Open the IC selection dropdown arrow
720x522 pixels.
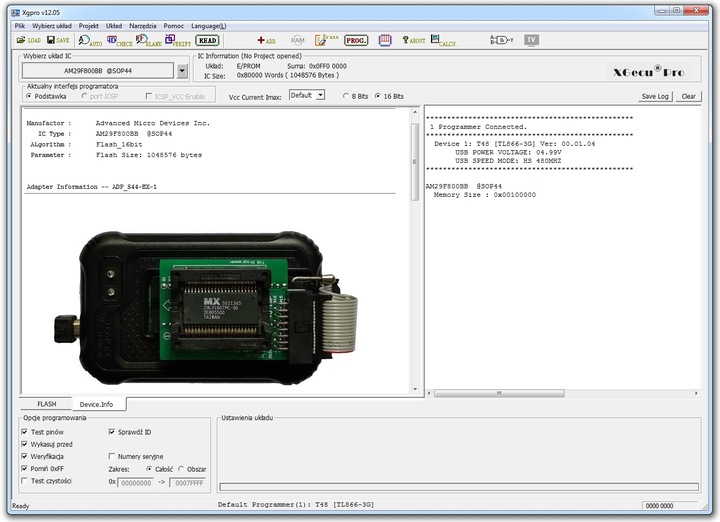(182, 71)
